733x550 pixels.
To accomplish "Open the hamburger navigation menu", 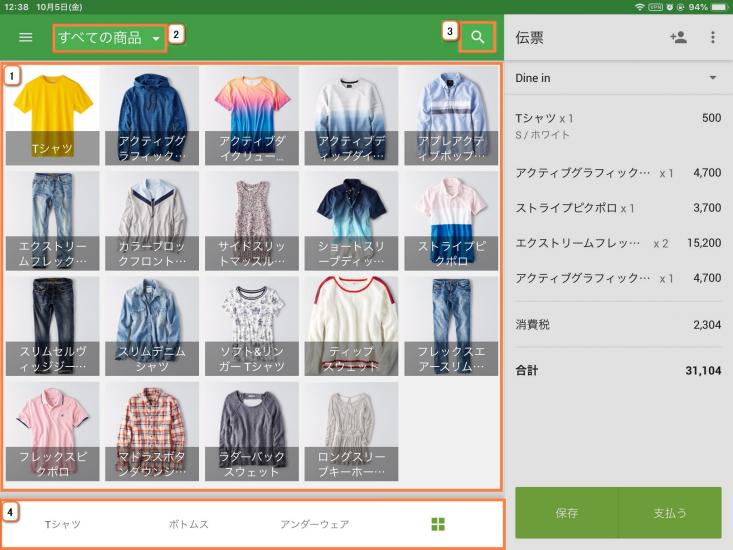I will [x=26, y=37].
